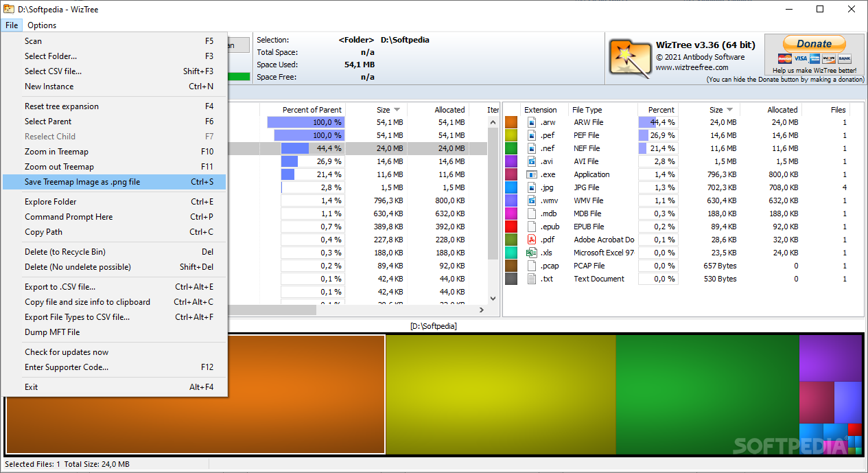
Task: Click the WizTree title bar app icon
Action: pos(10,9)
